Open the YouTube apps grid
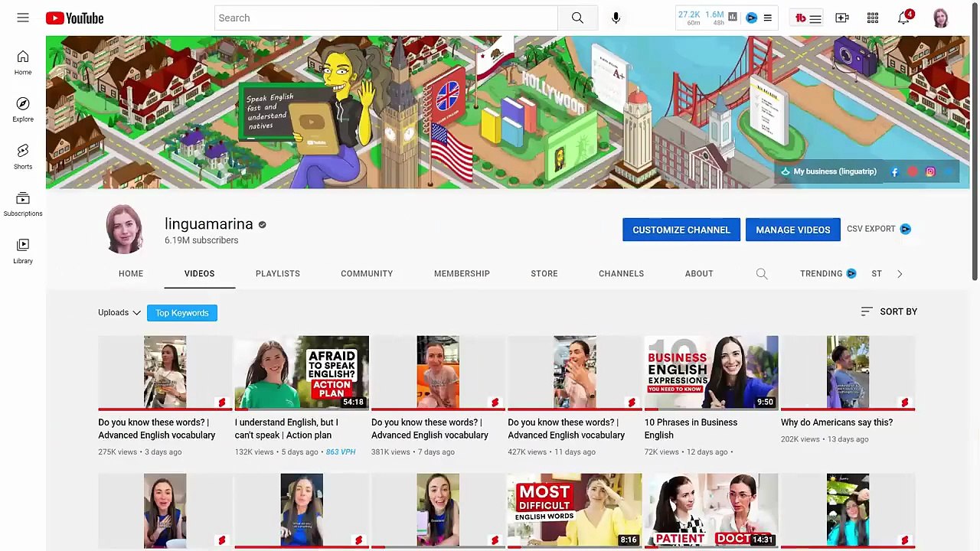 tap(873, 18)
